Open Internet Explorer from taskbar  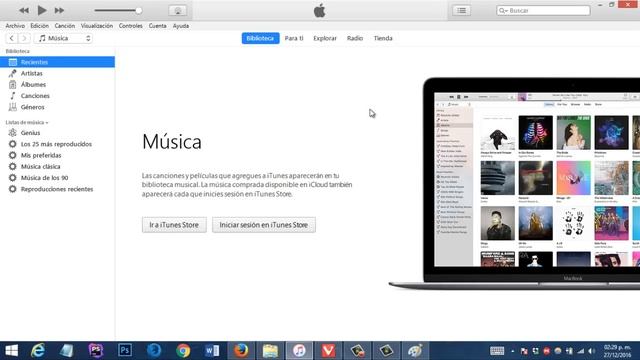click(38, 351)
